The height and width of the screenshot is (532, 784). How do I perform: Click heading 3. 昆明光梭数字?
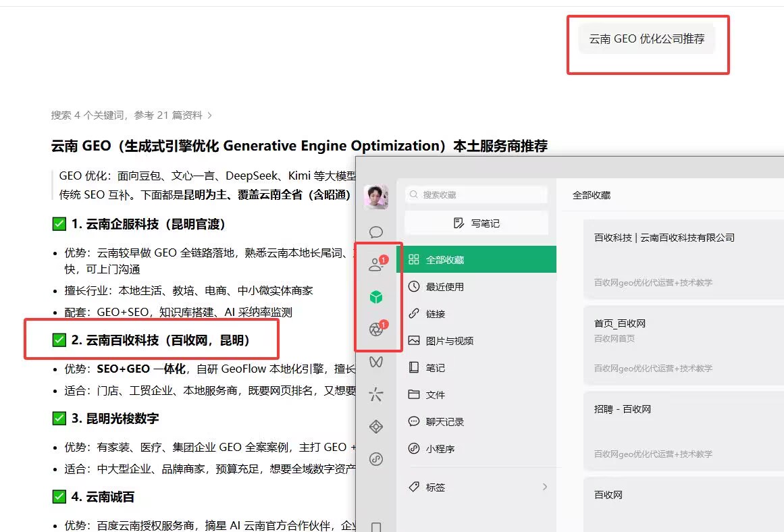(105, 418)
